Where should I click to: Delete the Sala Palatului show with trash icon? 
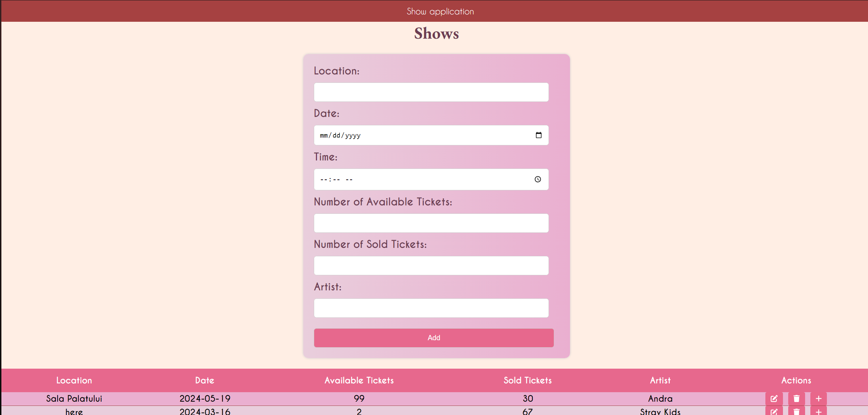pyautogui.click(x=796, y=398)
